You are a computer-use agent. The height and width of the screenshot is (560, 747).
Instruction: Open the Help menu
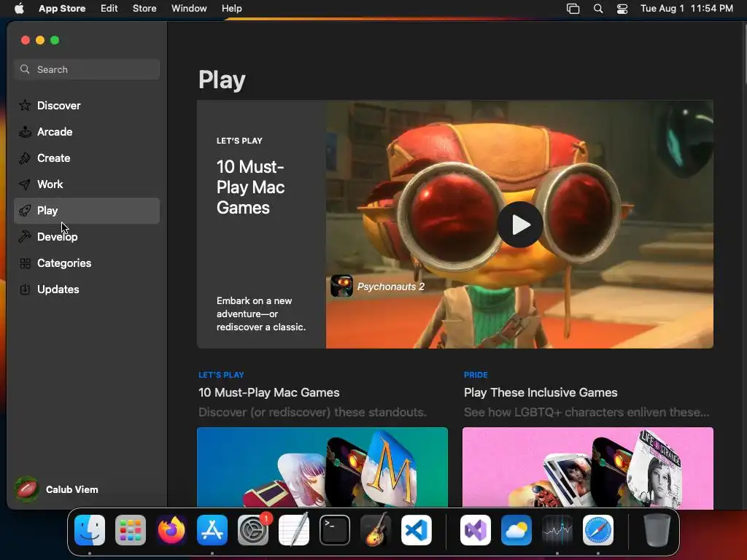(x=231, y=9)
